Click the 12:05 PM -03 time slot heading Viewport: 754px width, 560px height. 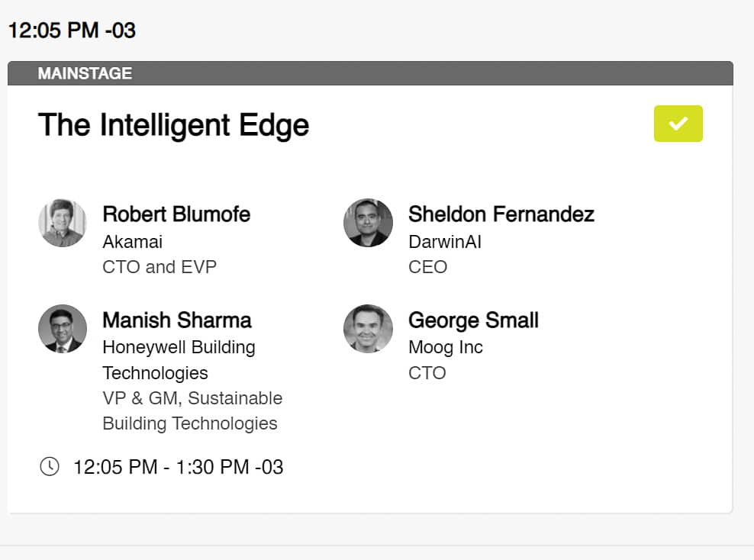pyautogui.click(x=72, y=31)
